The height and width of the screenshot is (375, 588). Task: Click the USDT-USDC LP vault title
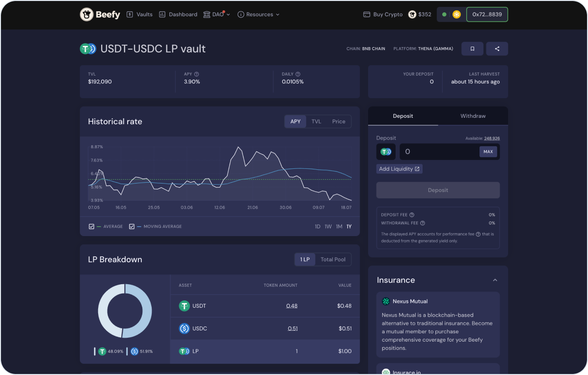coord(153,49)
